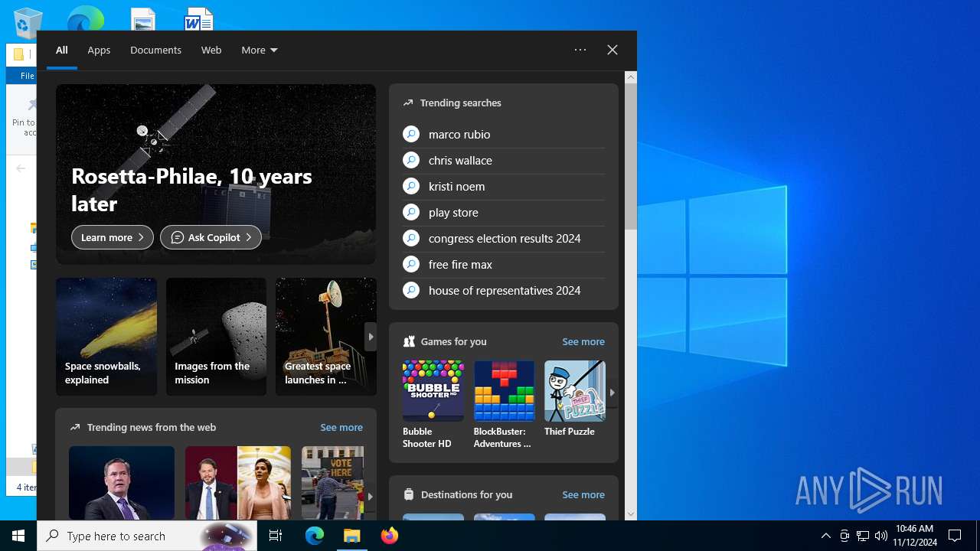See more Trending news from the web
The image size is (980, 551).
click(341, 428)
